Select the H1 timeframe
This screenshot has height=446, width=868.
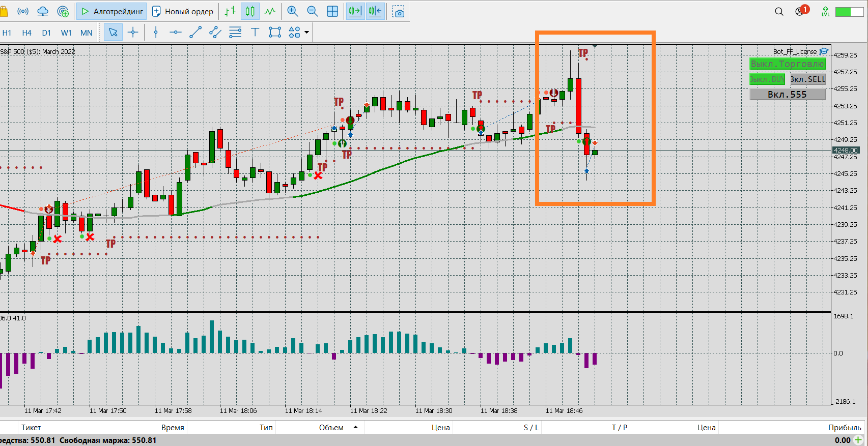[x=7, y=33]
